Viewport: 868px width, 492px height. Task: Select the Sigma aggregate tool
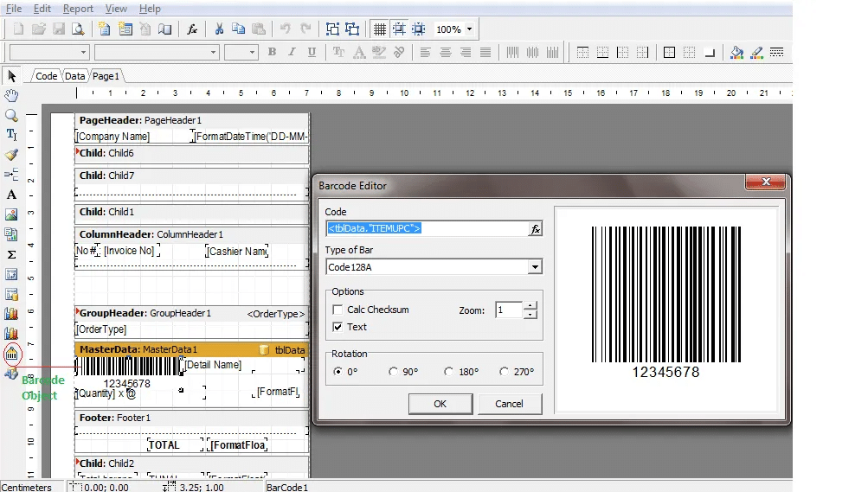click(11, 254)
